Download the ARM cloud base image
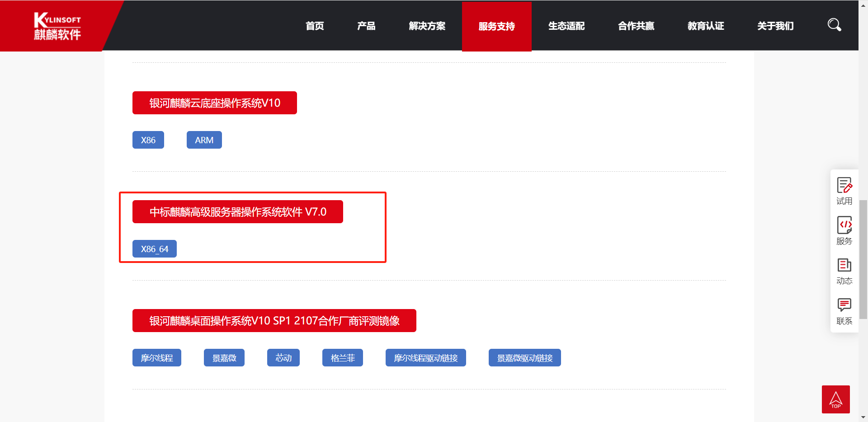 click(x=204, y=140)
